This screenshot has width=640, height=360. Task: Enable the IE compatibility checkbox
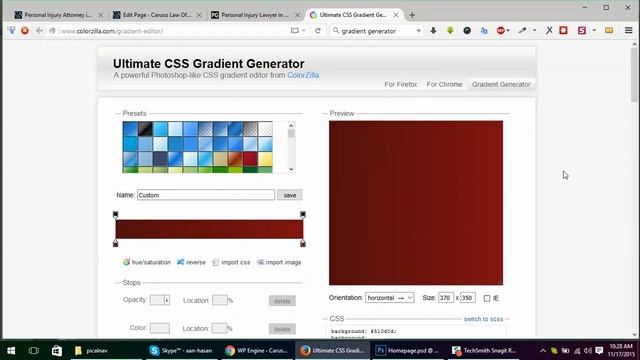[x=487, y=298]
